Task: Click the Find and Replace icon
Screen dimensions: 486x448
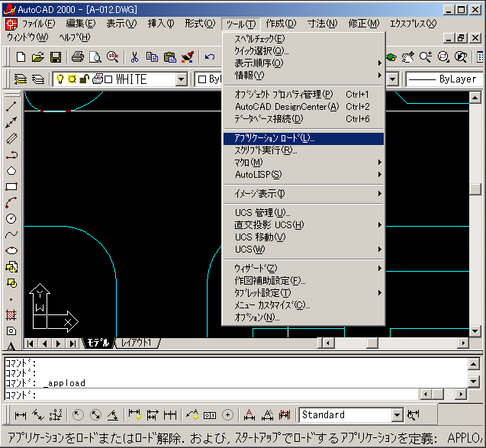Action: pos(112,57)
